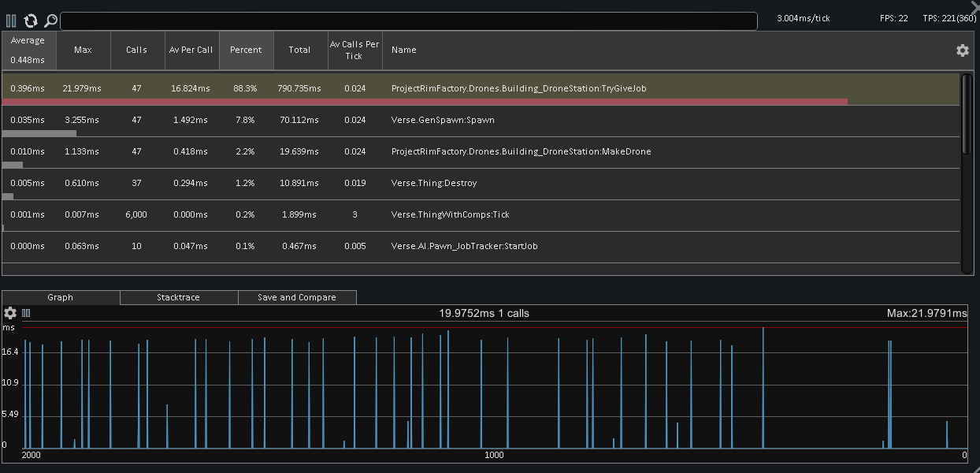Toggle the profiler pause button top left
This screenshot has width=980, height=473.
(11, 20)
